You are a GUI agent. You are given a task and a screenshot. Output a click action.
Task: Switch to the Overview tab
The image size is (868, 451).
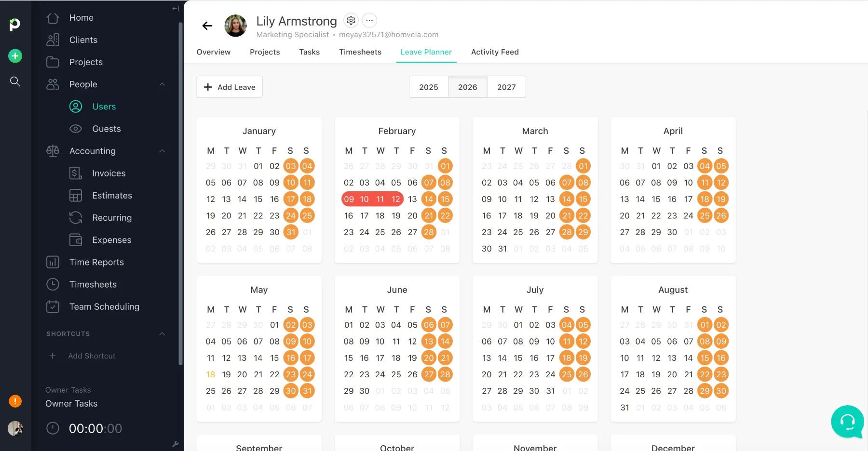214,52
